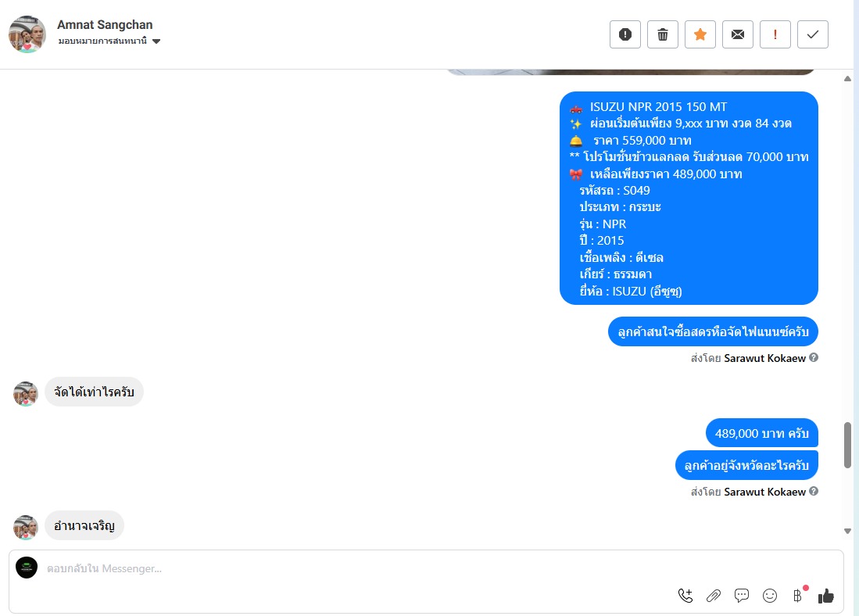Viewport: 859px width, 616px height.
Task: Attach a file with paperclip icon
Action: (x=714, y=596)
